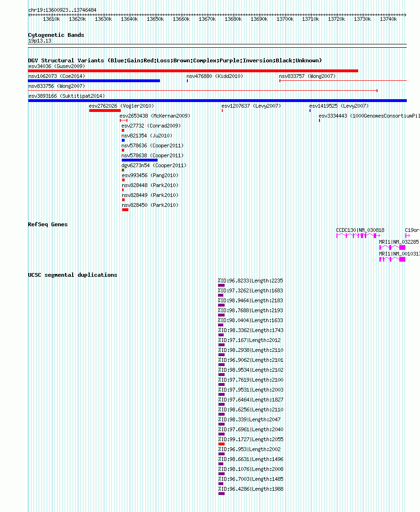Select the nsv828448 (Park2010) label
The height and width of the screenshot is (512, 420).
coord(150,185)
